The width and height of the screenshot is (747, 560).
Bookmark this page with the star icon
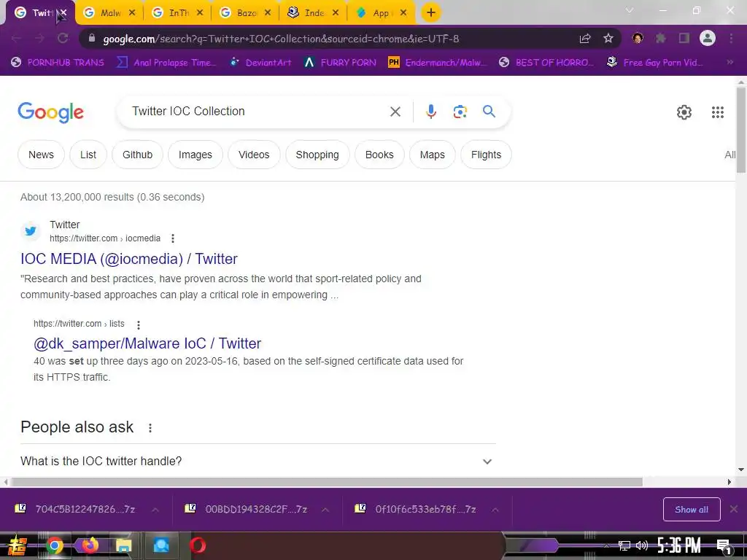(x=608, y=39)
